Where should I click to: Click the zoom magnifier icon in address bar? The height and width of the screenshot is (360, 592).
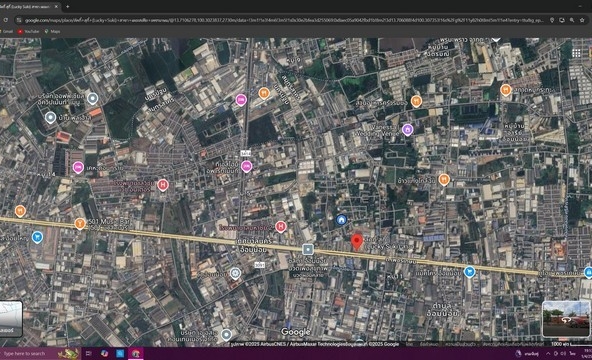[x=572, y=20]
